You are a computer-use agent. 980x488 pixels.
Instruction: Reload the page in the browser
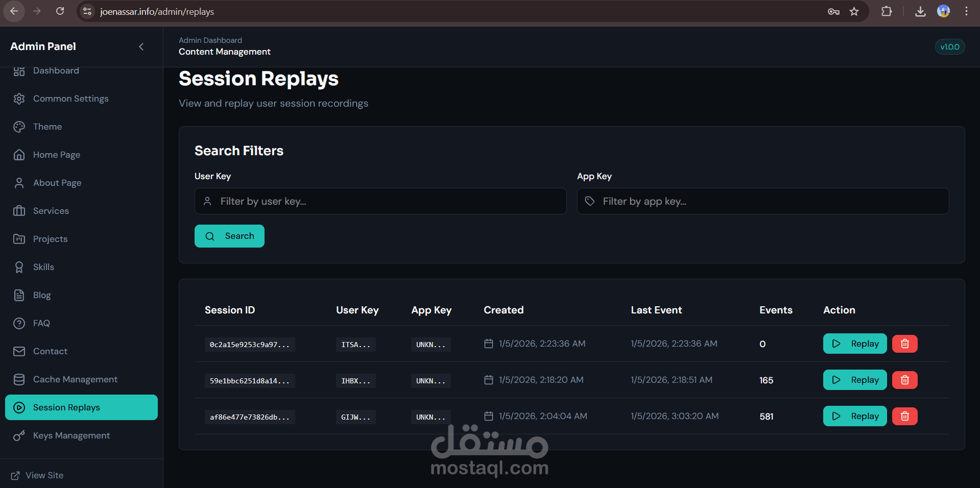[x=60, y=11]
